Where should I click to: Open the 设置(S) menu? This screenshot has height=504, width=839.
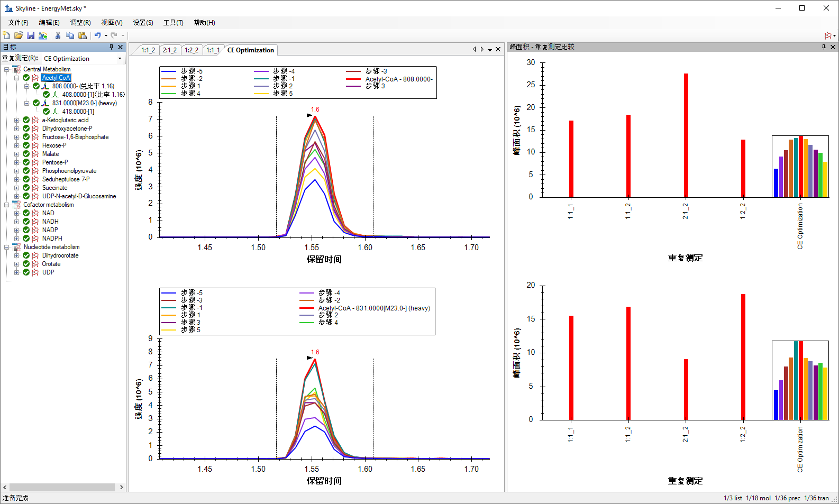(x=143, y=23)
